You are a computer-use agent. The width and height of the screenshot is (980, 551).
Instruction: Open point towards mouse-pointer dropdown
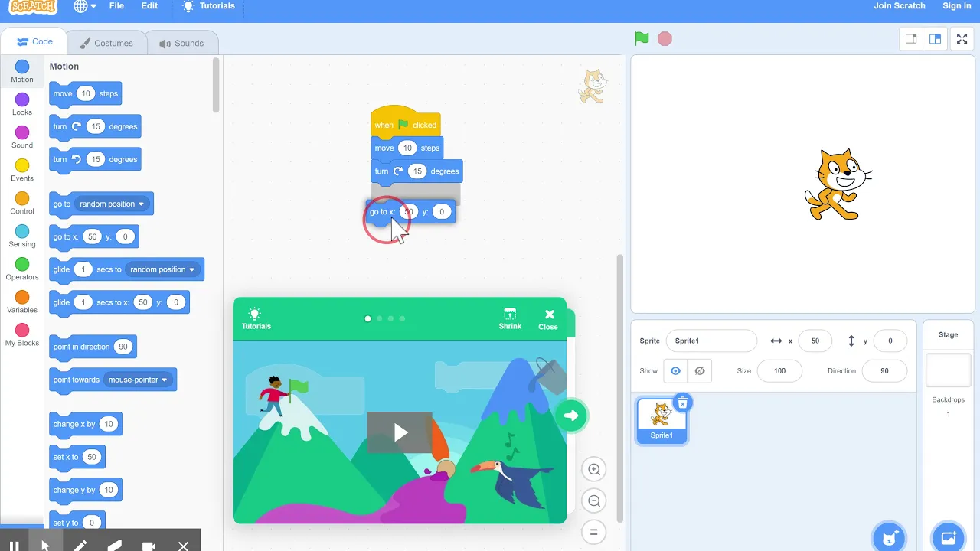[x=138, y=380]
